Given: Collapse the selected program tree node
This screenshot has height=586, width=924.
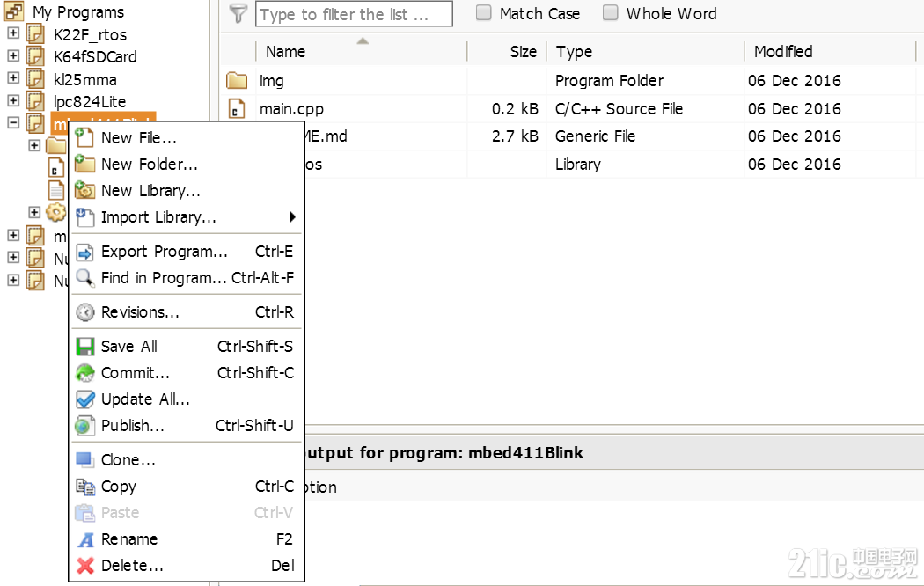Looking at the screenshot, I should pos(13,122).
